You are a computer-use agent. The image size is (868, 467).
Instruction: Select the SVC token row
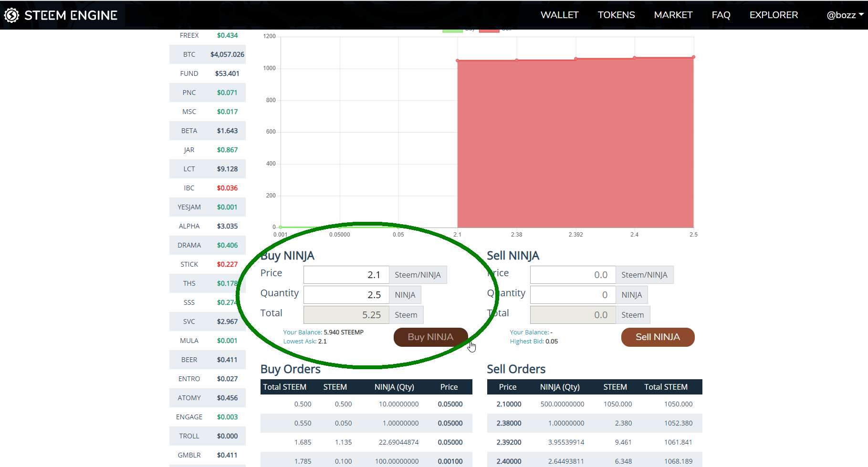click(208, 322)
